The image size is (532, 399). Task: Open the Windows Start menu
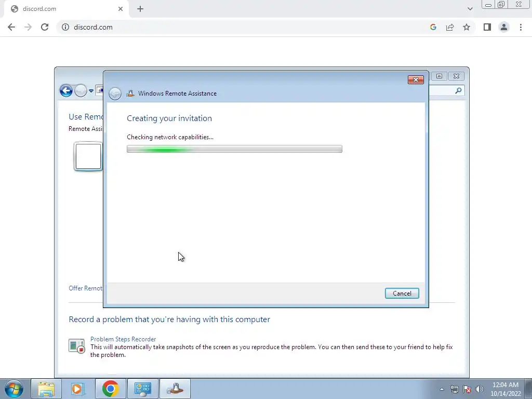pyautogui.click(x=14, y=389)
